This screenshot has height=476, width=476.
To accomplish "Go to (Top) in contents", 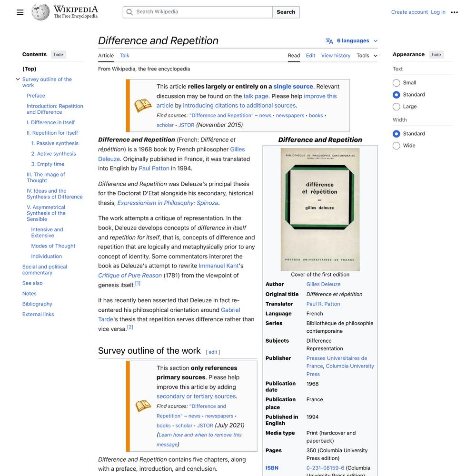I will tap(29, 69).
